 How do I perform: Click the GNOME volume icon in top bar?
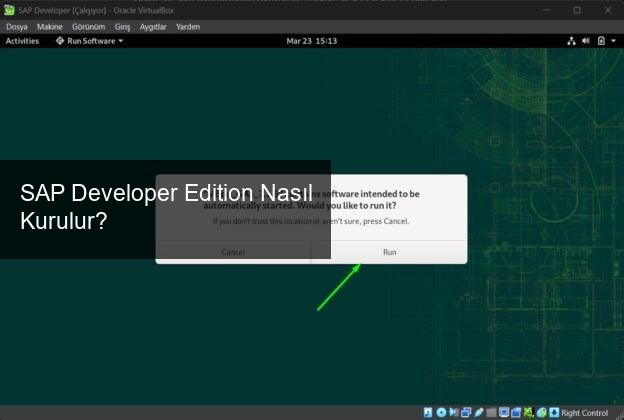(x=586, y=41)
